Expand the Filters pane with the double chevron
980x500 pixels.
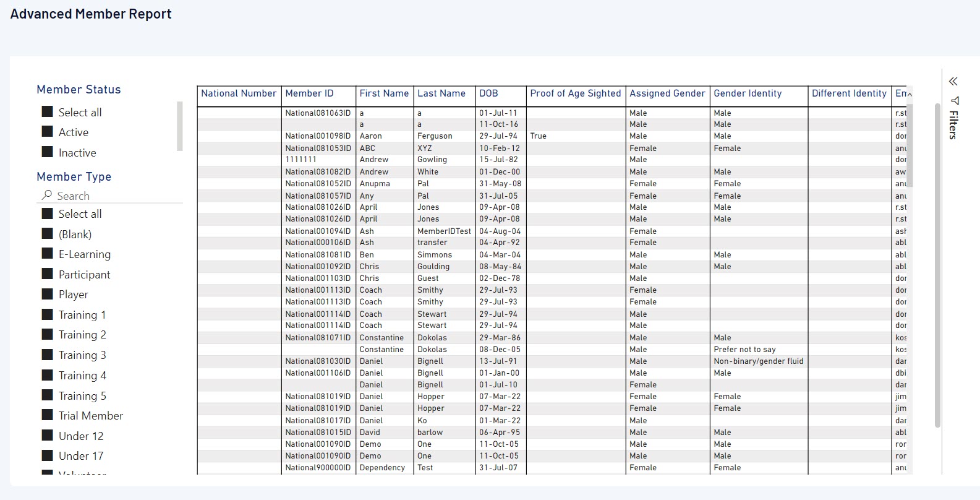pyautogui.click(x=953, y=81)
